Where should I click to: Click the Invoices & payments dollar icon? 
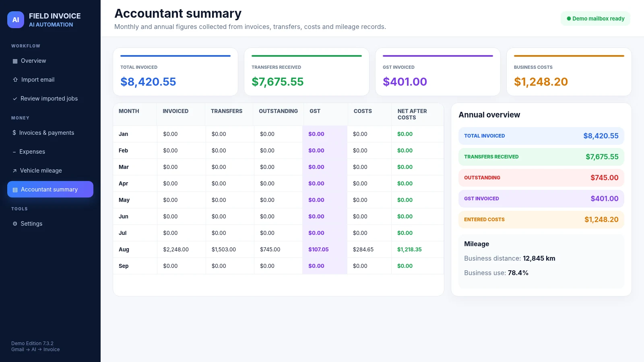pyautogui.click(x=14, y=133)
